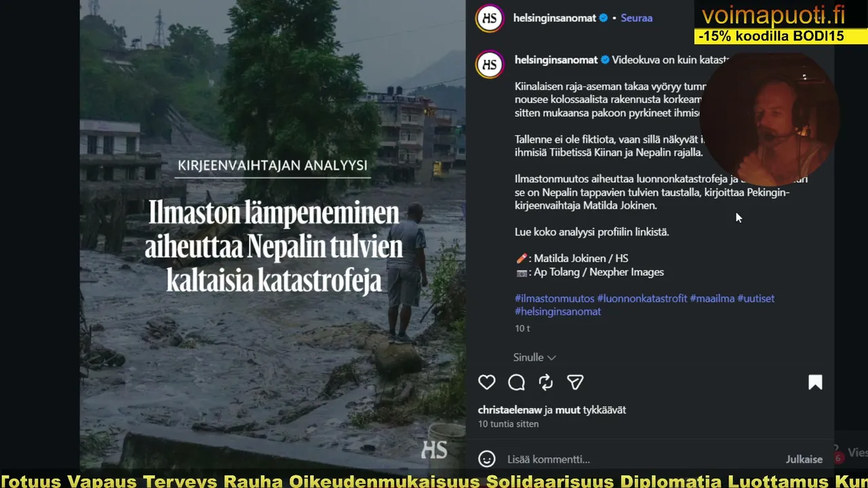Click the '-15% koodilla BODI15' promo text
868x488 pixels.
771,37
